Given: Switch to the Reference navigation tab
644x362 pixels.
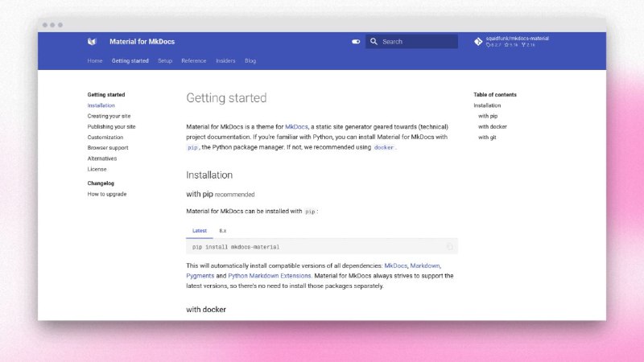Looking at the screenshot, I should 194,61.
